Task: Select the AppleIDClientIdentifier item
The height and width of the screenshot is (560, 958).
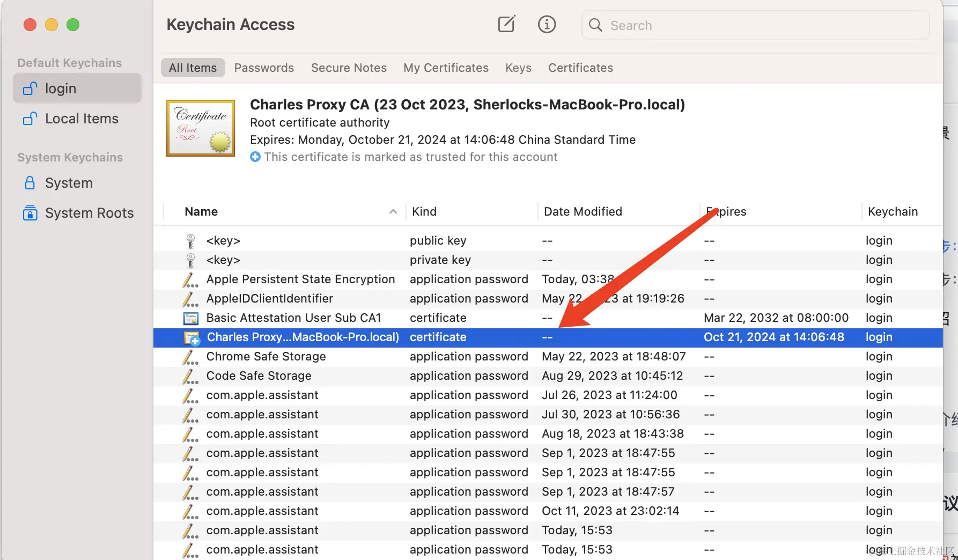Action: (x=548, y=298)
